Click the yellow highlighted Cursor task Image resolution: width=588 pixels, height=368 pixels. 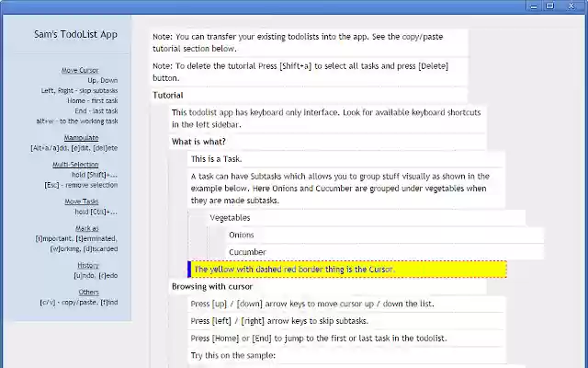tap(347, 270)
